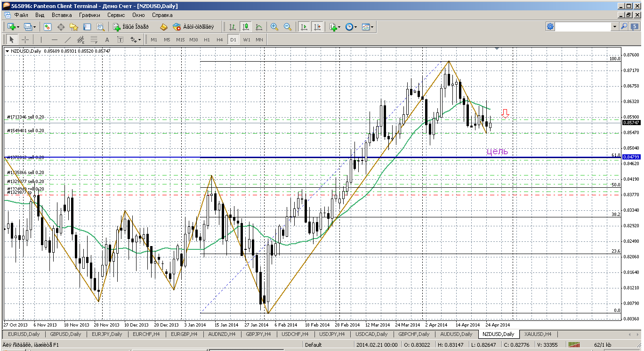The image size is (644, 351).
Task: Open the Navigator panel via star-folder icon
Action: (x=74, y=27)
